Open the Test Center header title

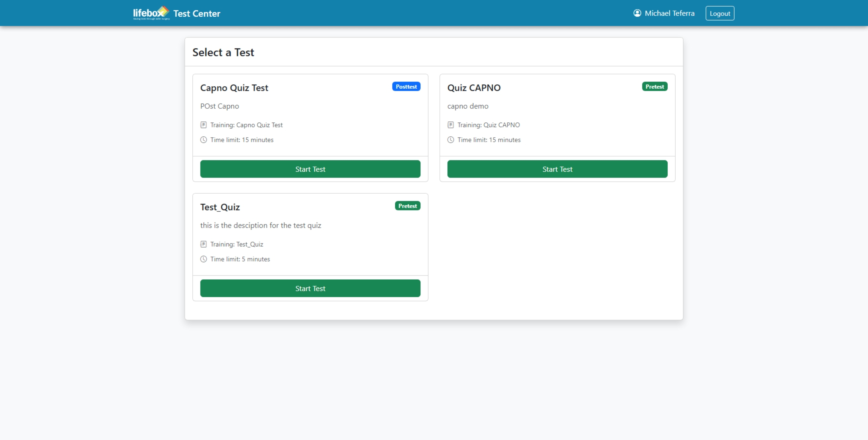coord(197,13)
